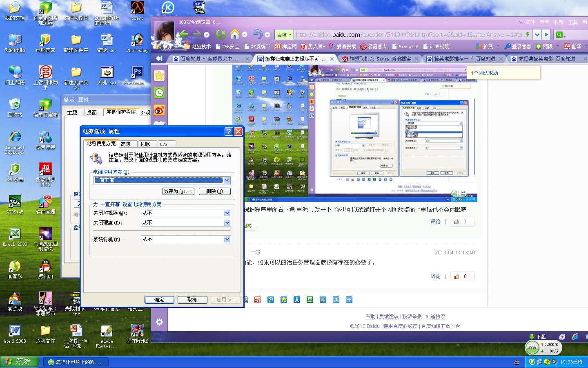The image size is (588, 368).
Task: Click the upvote thumb on second answer
Action: point(457,276)
